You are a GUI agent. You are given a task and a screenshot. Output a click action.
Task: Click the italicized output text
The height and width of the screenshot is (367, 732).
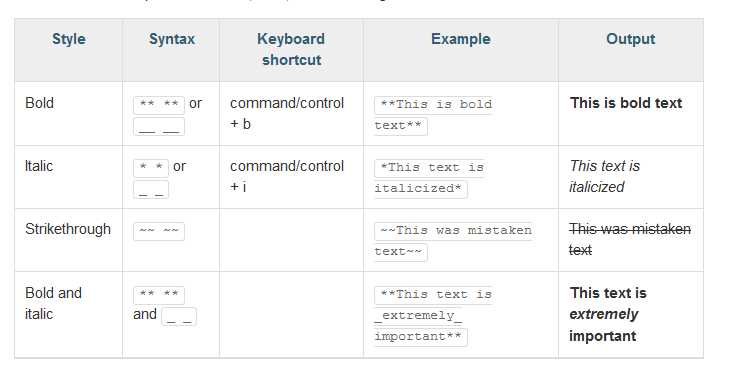click(x=604, y=176)
